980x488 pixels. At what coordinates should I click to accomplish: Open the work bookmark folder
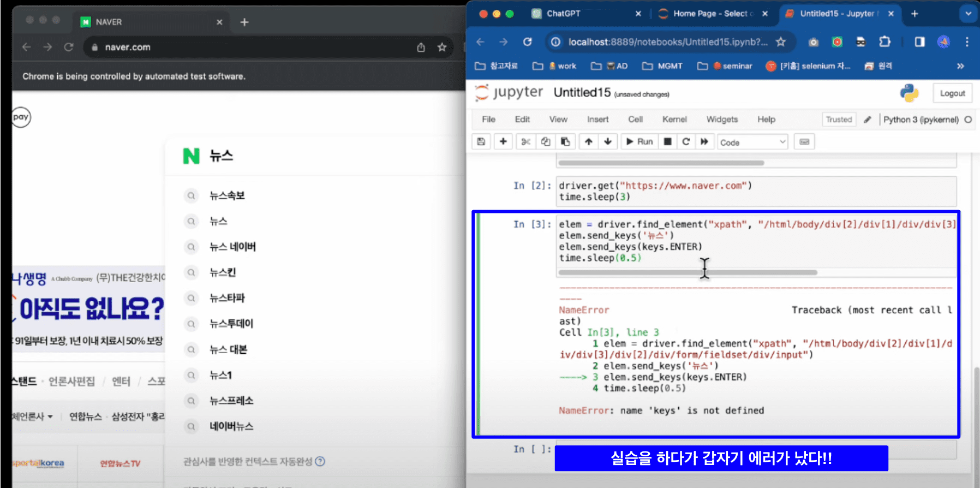click(x=554, y=66)
